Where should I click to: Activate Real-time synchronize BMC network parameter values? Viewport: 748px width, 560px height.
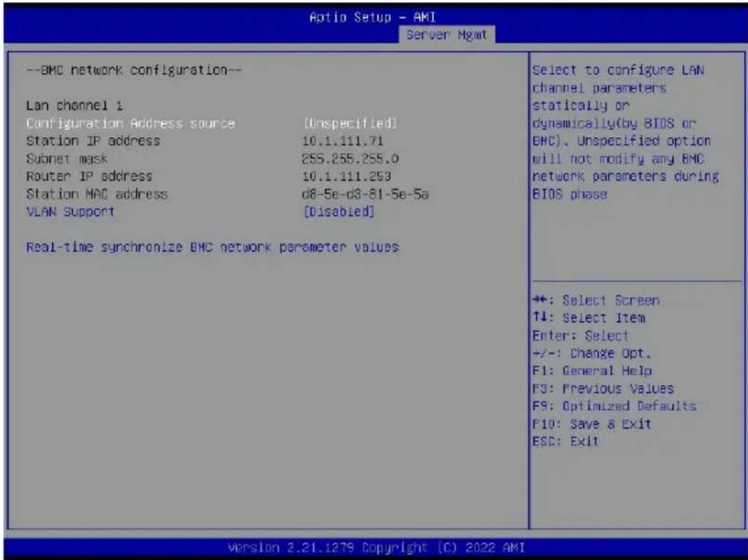[213, 248]
